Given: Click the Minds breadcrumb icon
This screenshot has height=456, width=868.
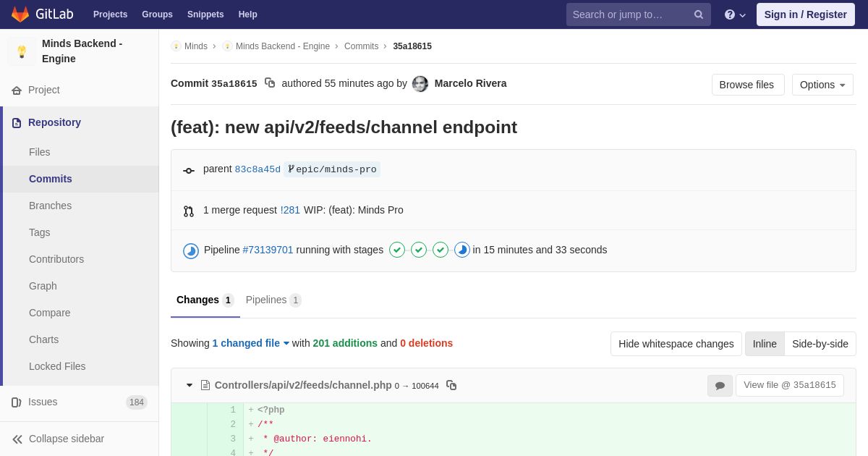Looking at the screenshot, I should pyautogui.click(x=176, y=46).
